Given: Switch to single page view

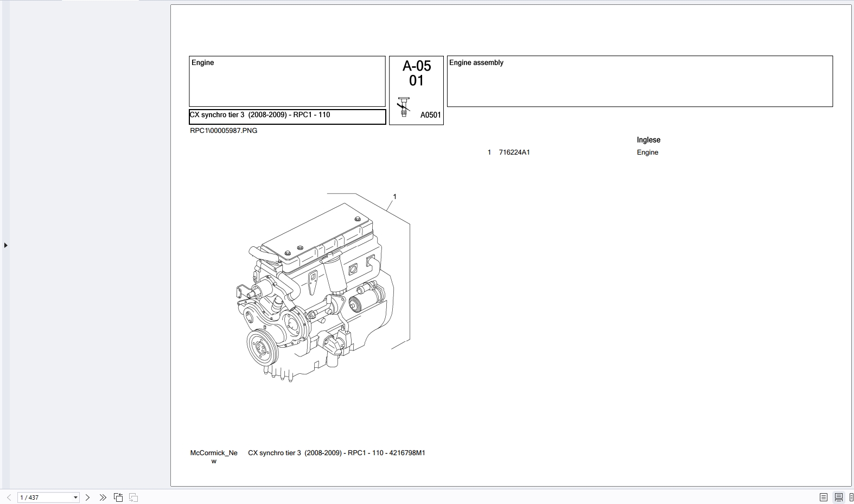Looking at the screenshot, I should 823,497.
